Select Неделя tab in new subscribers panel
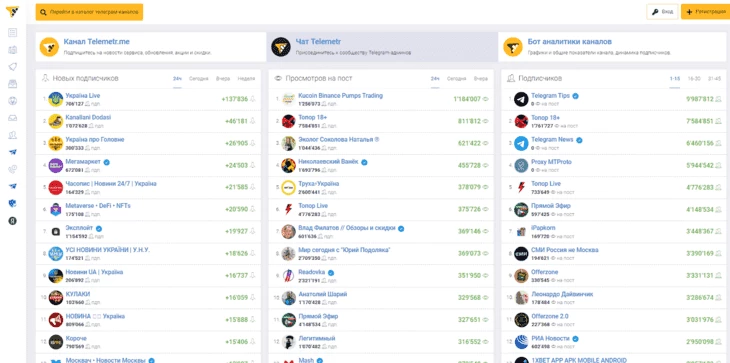The width and height of the screenshot is (730, 363). pos(246,79)
